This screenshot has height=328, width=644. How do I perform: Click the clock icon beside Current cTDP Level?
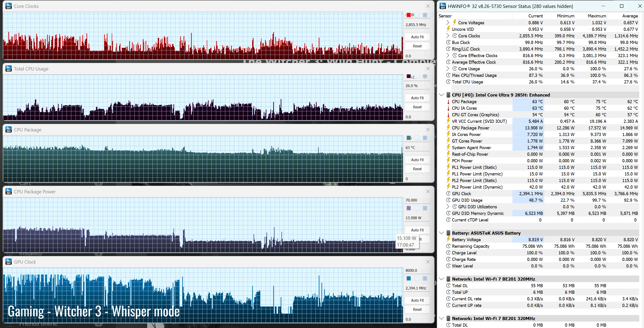(x=448, y=220)
